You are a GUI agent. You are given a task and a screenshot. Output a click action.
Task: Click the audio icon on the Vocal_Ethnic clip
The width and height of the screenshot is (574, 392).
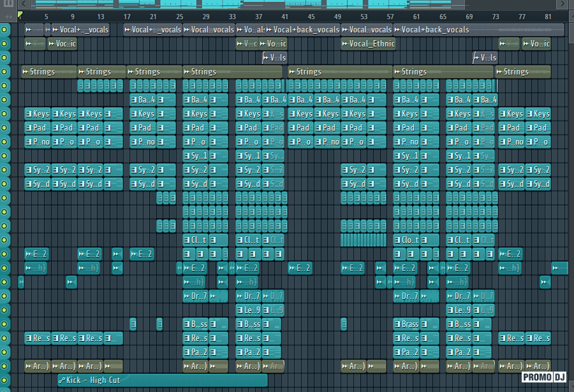(x=345, y=44)
